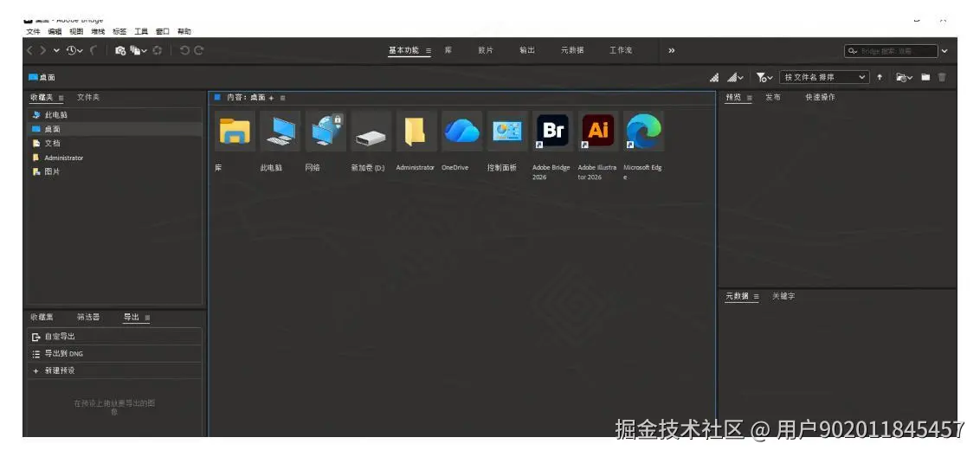Click 桌面 in the path bar
Screen dimensions: 980x457
point(42,78)
